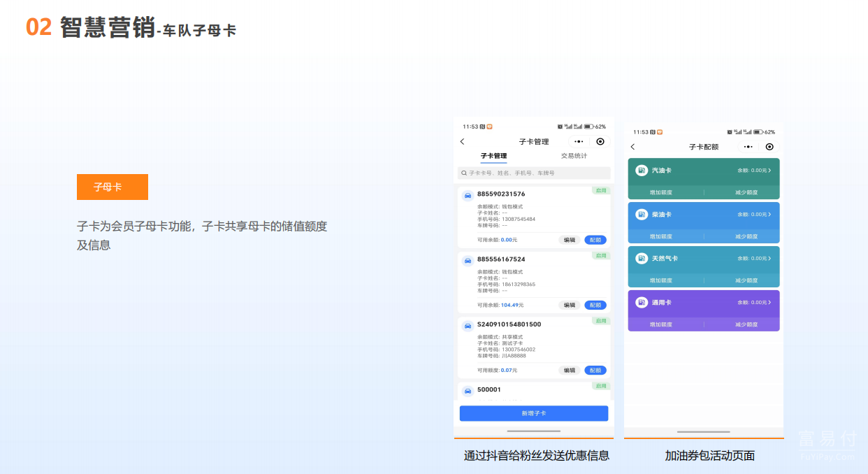This screenshot has height=474, width=868.
Task: Click 增加额度 on the 汽油卡
Action: (661, 192)
